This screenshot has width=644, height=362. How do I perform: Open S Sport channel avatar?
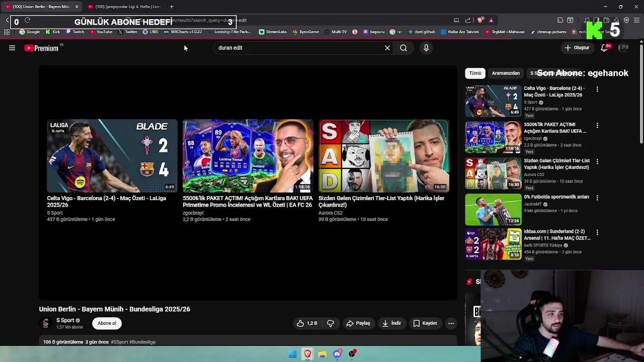pyautogui.click(x=46, y=323)
